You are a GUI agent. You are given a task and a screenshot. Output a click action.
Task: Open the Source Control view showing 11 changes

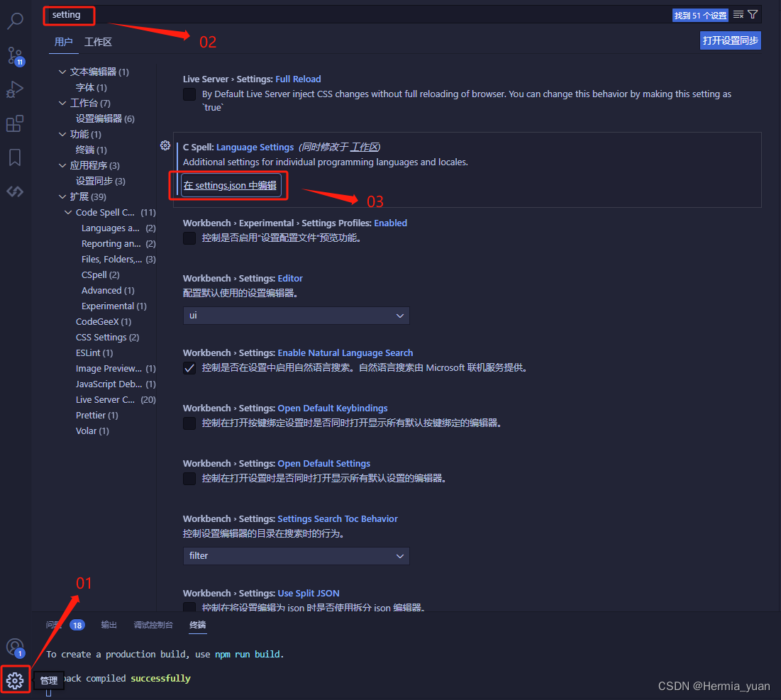coord(15,55)
